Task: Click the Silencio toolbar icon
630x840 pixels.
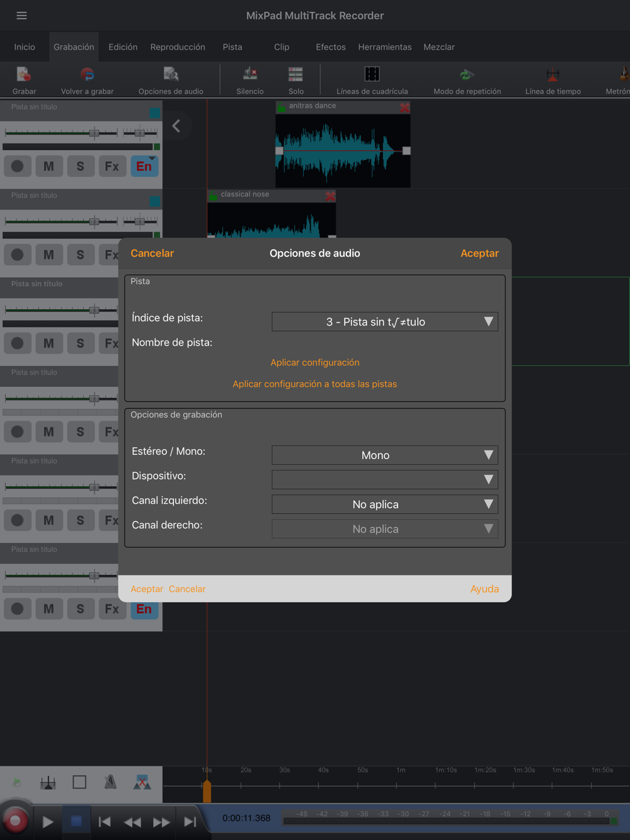Action: tap(250, 75)
